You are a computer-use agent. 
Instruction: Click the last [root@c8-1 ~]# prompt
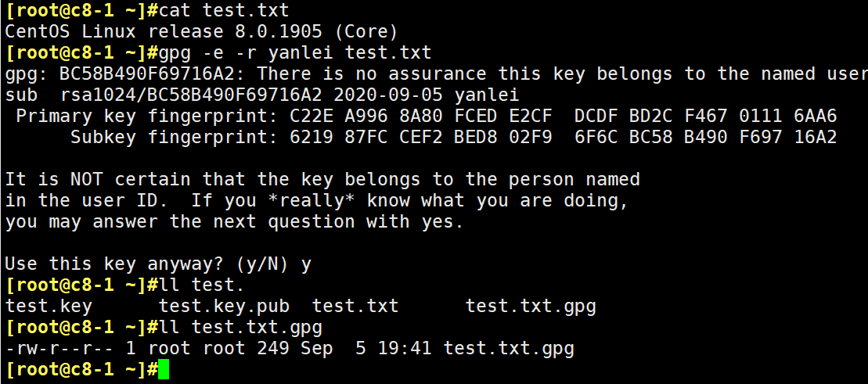(x=81, y=370)
